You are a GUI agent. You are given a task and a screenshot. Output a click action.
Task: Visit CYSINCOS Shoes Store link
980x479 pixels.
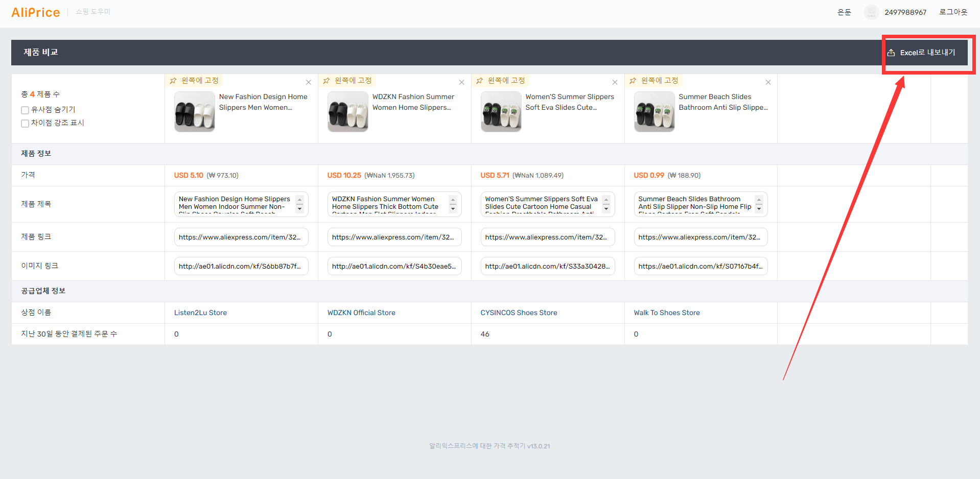(x=519, y=313)
